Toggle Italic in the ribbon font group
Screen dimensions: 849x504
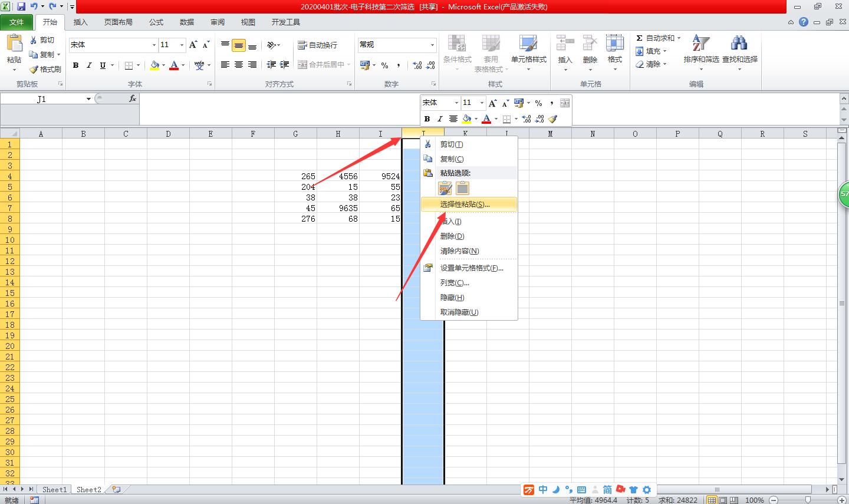coord(89,65)
